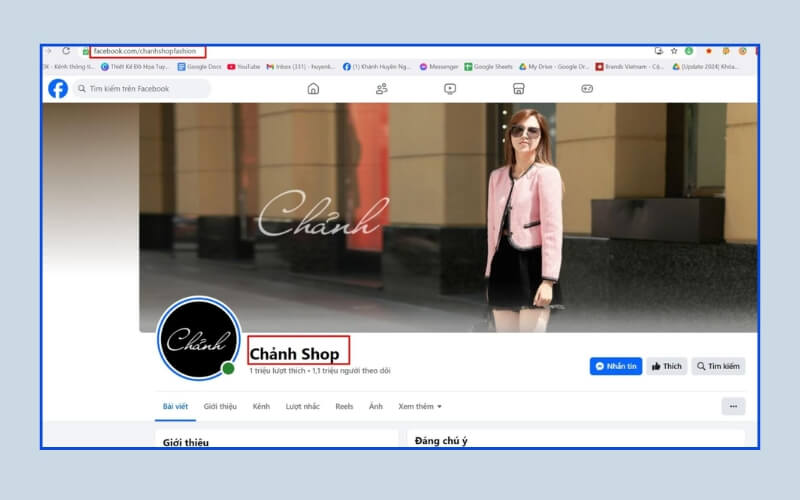Click the 'Đáng chú ý' section heading
800x500 pixels.
[441, 441]
